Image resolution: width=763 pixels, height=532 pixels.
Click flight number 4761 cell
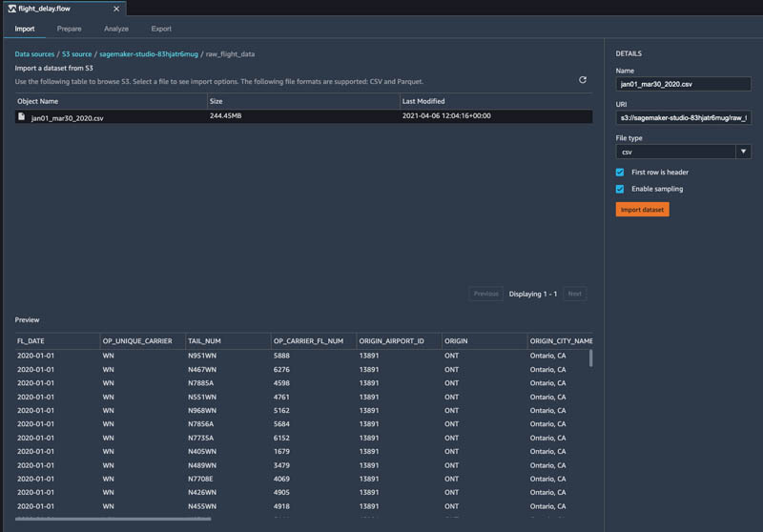(281, 397)
